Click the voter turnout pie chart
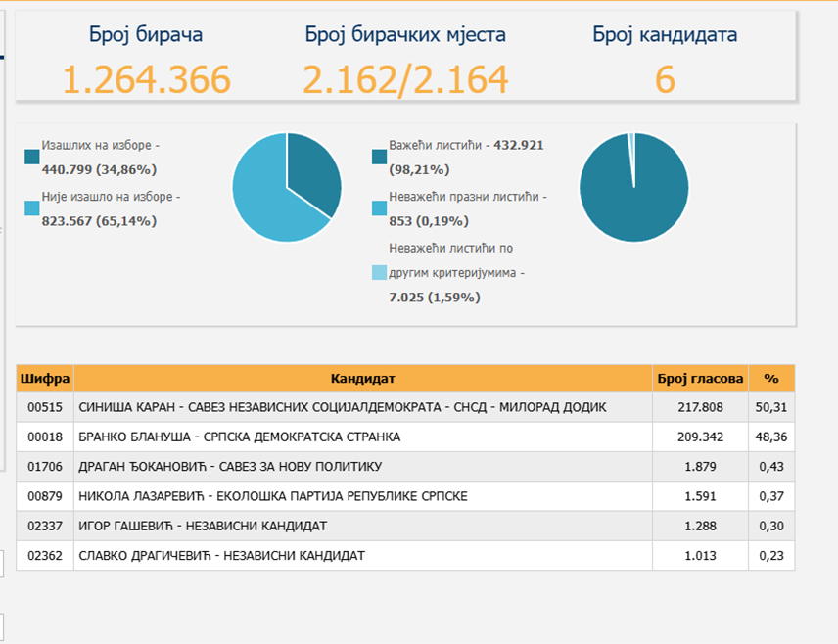The width and height of the screenshot is (838, 644). pos(287,187)
